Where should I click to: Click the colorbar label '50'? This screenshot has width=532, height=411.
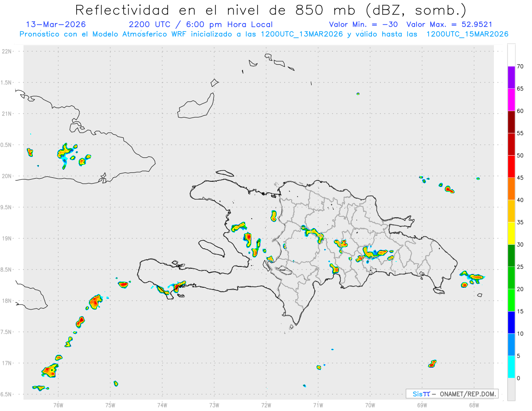520,156
